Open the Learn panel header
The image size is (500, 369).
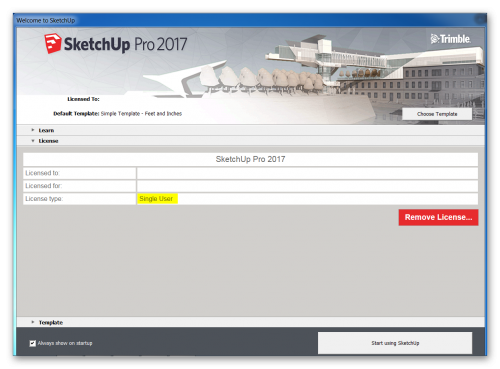coord(251,130)
